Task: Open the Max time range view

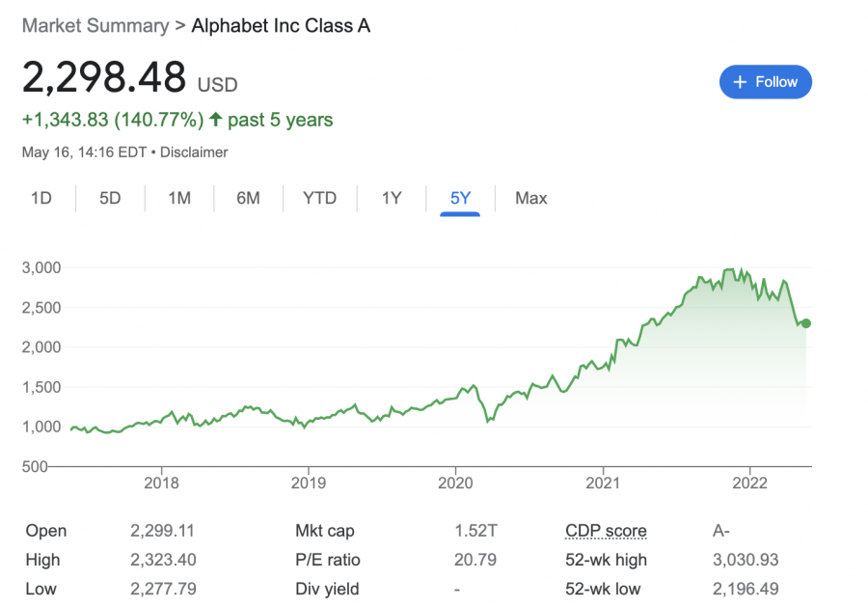Action: (x=530, y=198)
